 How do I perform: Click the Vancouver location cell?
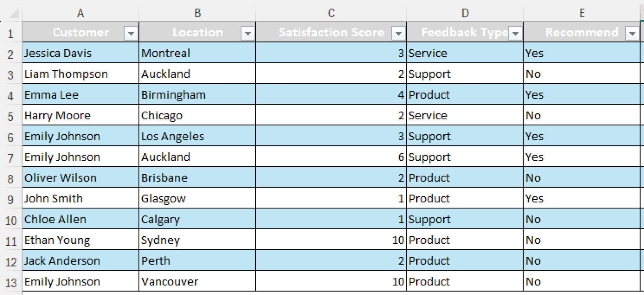pos(197,281)
